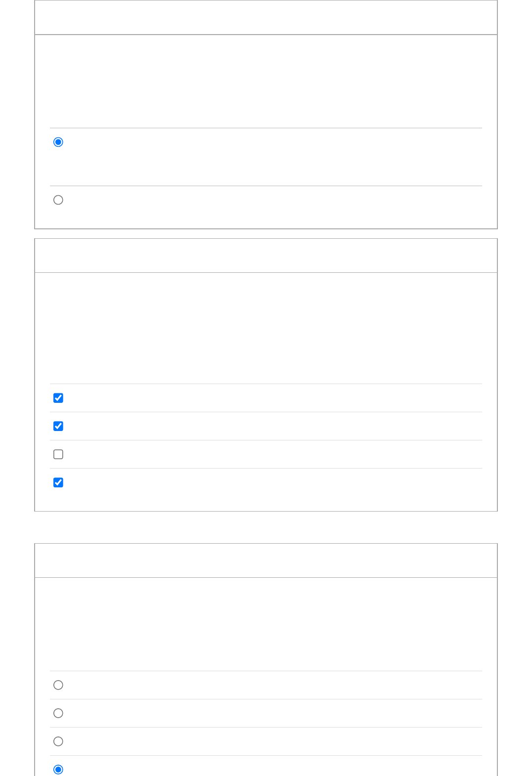Uncheck the first checkbox in the second question
Viewport: 532px width, 776px height.
(58, 398)
